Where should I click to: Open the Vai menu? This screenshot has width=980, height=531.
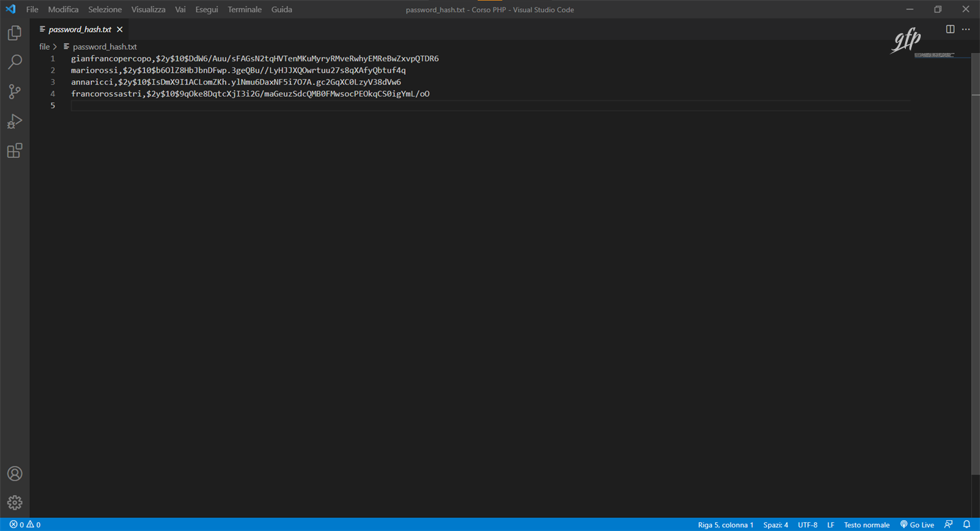pyautogui.click(x=180, y=10)
